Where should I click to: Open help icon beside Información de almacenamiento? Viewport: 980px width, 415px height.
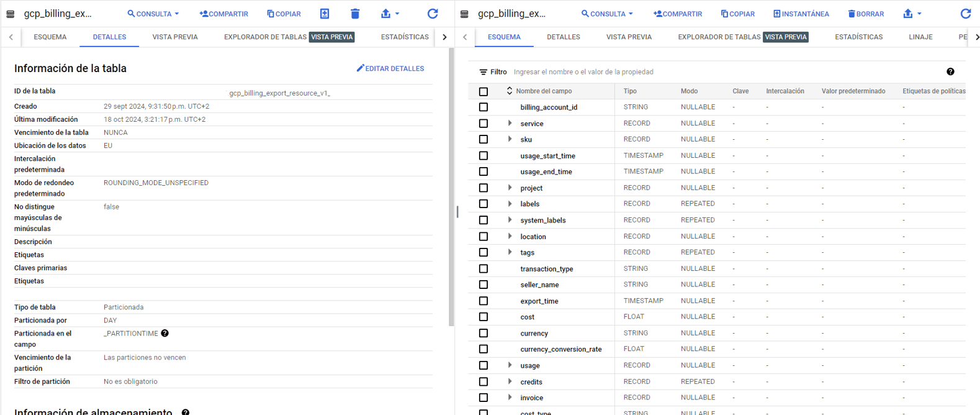click(185, 412)
